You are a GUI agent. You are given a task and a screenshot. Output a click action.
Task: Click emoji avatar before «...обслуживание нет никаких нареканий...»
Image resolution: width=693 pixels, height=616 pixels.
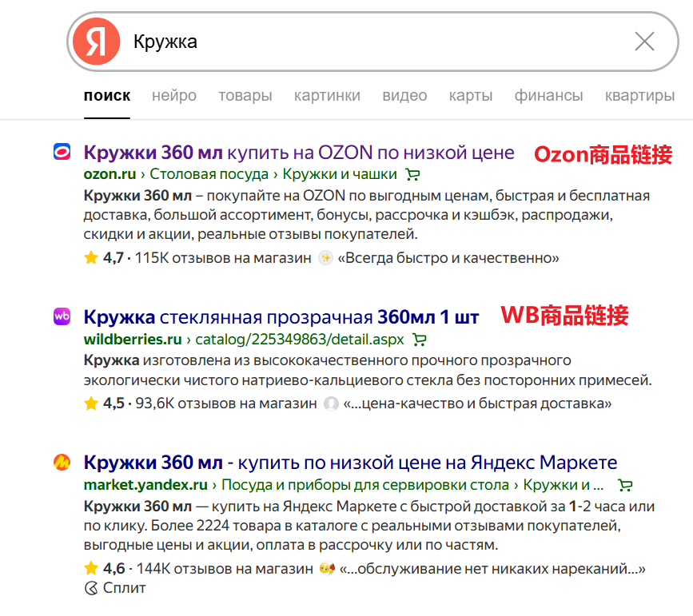point(327,568)
